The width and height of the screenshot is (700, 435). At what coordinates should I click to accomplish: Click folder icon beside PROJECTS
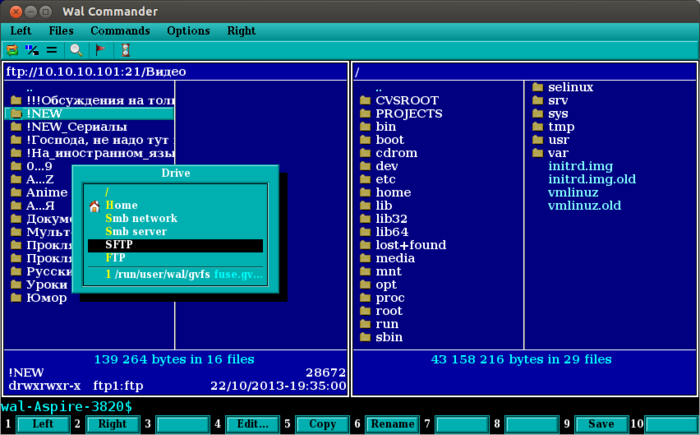pos(365,113)
